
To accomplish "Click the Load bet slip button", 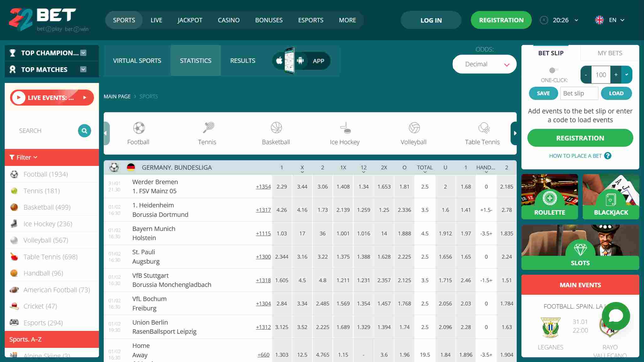I will (x=616, y=93).
